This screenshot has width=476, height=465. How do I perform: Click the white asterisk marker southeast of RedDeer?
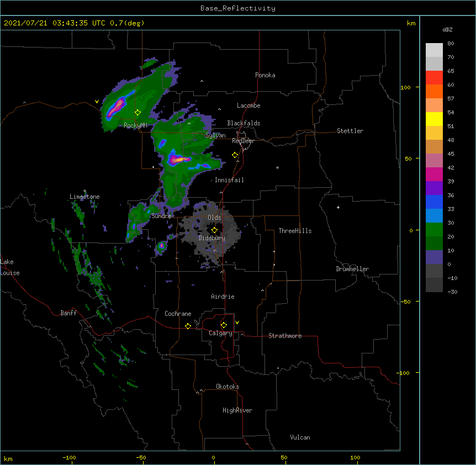click(x=277, y=167)
